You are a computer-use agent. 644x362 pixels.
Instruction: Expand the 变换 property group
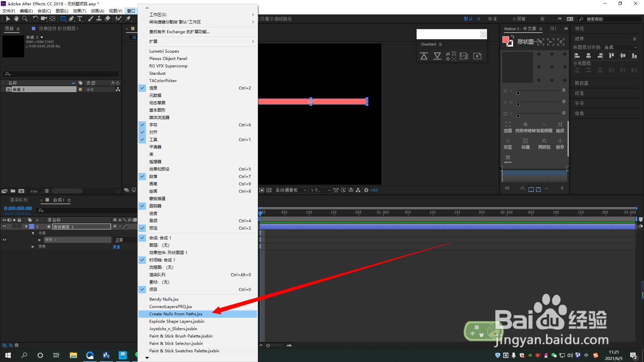click(33, 247)
